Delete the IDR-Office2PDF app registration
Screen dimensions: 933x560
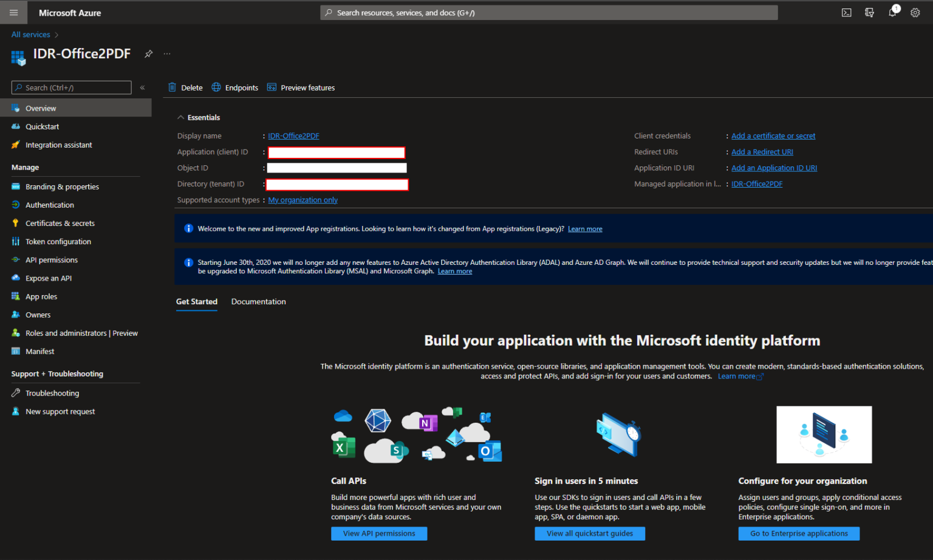pyautogui.click(x=185, y=87)
